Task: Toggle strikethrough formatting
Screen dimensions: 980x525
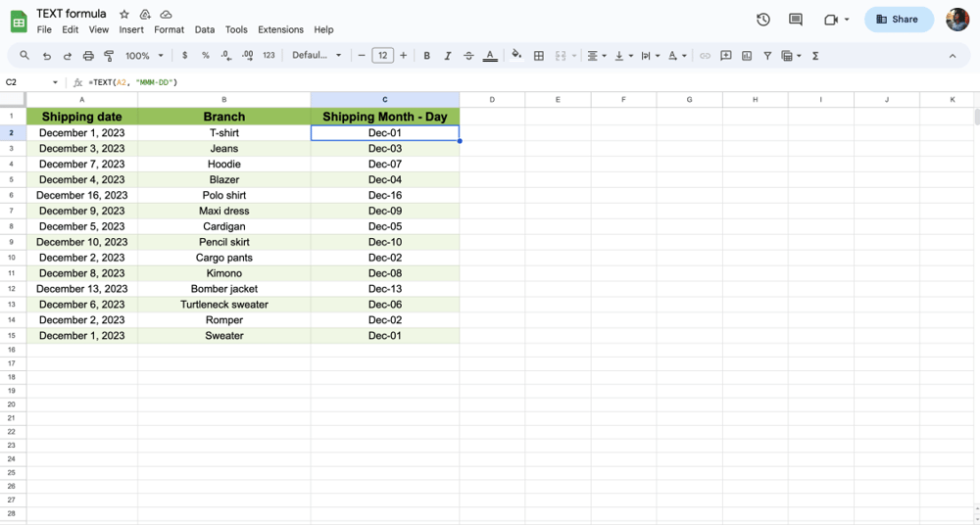Action: (468, 56)
